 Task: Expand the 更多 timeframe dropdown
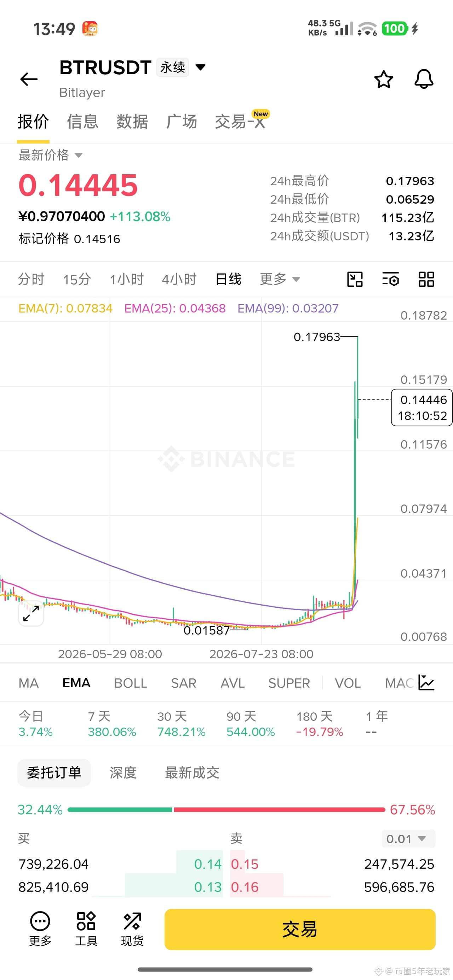pos(280,279)
